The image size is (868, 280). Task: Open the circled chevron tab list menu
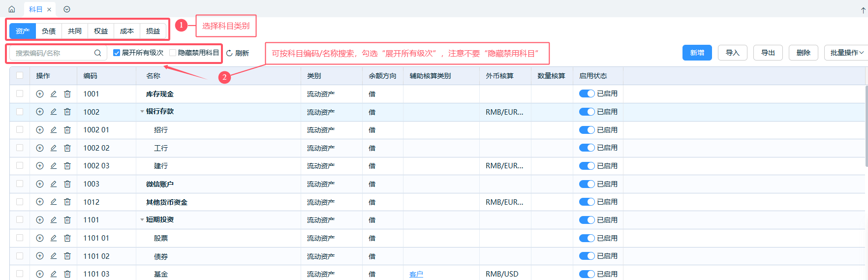[x=67, y=9]
